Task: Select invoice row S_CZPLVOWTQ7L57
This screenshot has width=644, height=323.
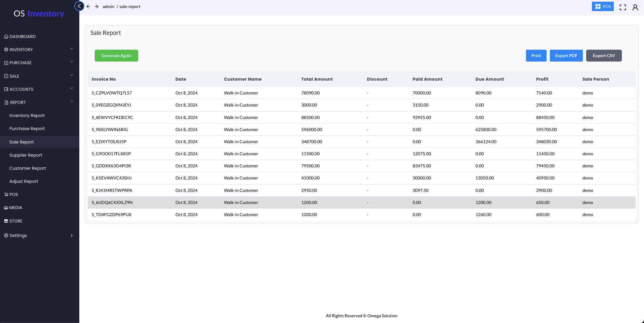Action: pos(112,93)
